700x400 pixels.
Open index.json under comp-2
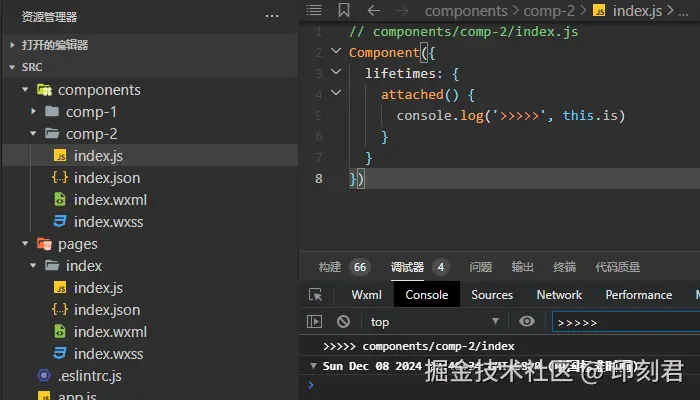pyautogui.click(x=107, y=178)
